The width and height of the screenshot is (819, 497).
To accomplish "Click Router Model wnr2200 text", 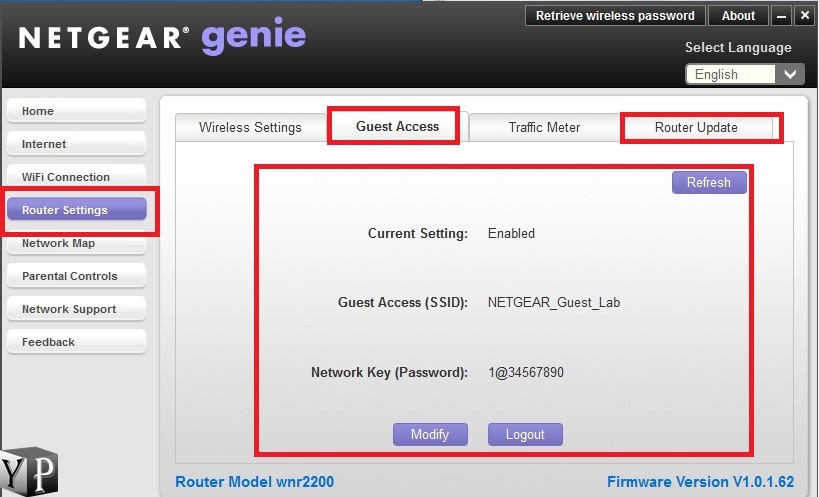I will tap(254, 481).
